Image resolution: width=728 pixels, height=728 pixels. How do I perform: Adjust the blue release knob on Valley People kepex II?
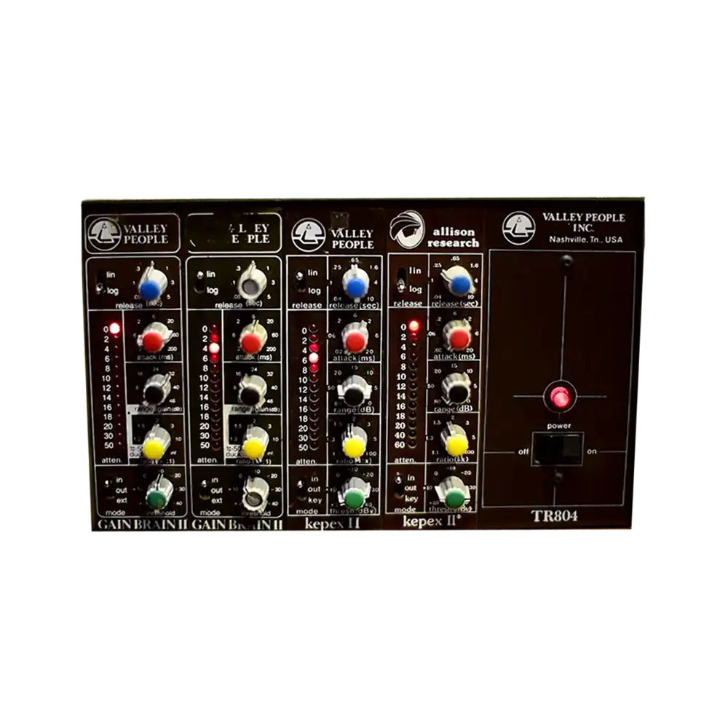[x=355, y=288]
